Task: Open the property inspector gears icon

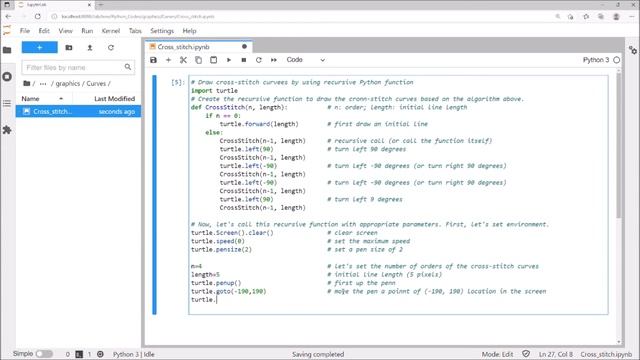Action: pyautogui.click(x=633, y=50)
